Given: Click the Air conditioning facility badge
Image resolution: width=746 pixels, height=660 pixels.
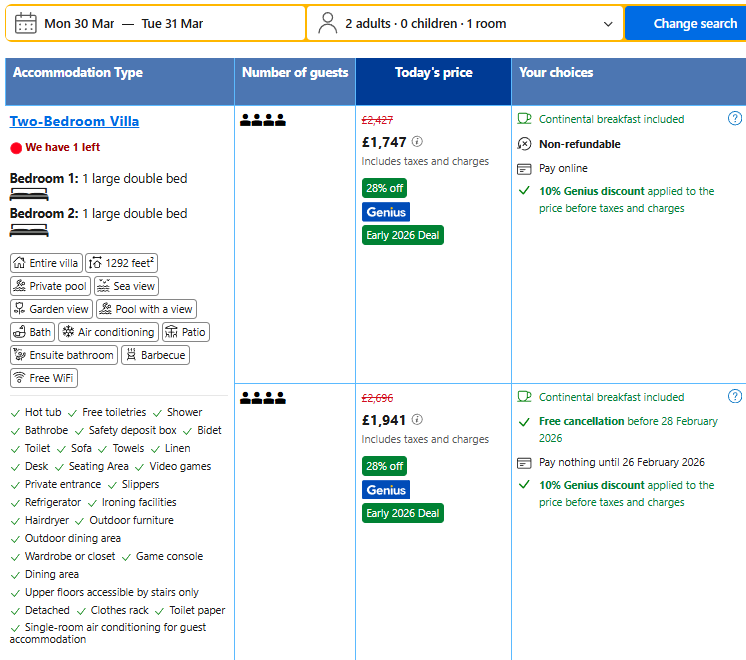Looking at the screenshot, I should (108, 332).
